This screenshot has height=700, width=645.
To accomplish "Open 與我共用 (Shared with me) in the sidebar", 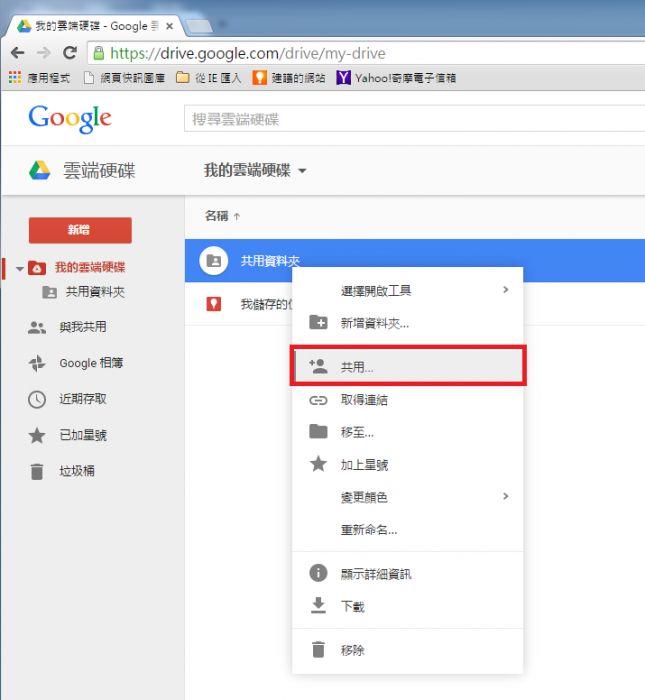I will pos(82,327).
